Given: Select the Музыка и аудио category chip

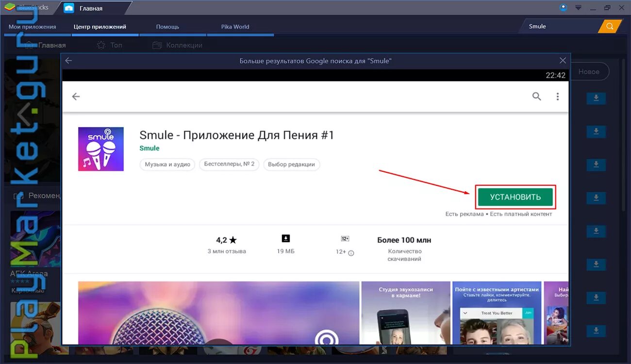Looking at the screenshot, I should click(x=167, y=165).
